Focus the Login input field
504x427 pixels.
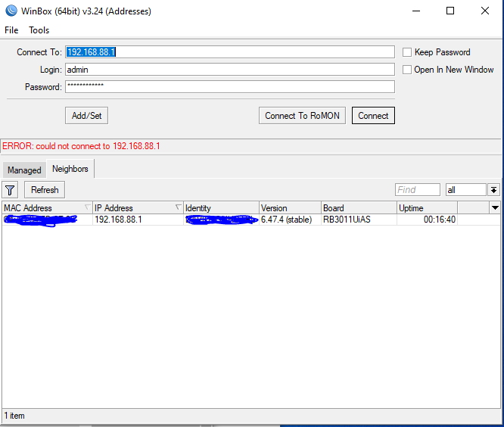230,70
